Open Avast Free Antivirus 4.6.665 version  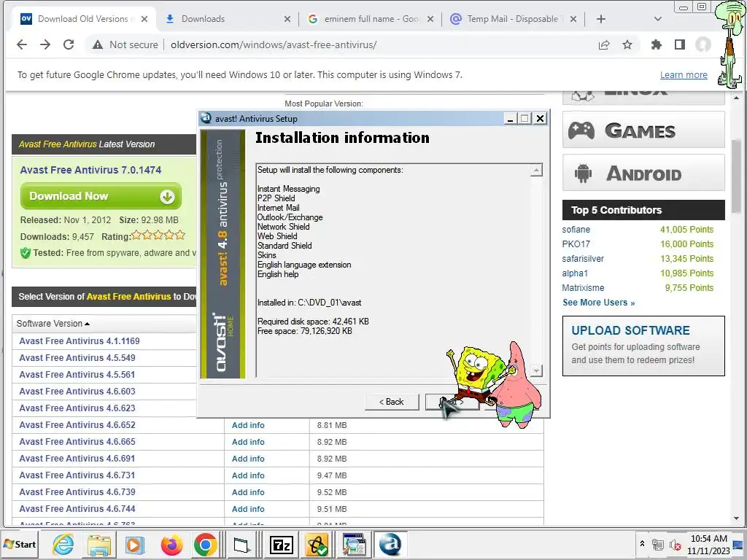[77, 441]
